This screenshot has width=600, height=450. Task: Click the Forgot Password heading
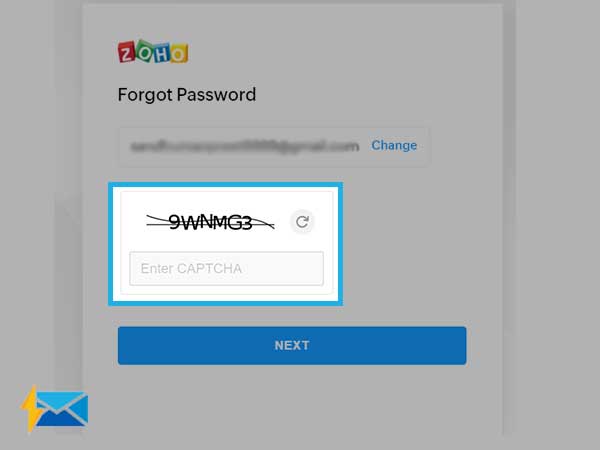tap(187, 95)
